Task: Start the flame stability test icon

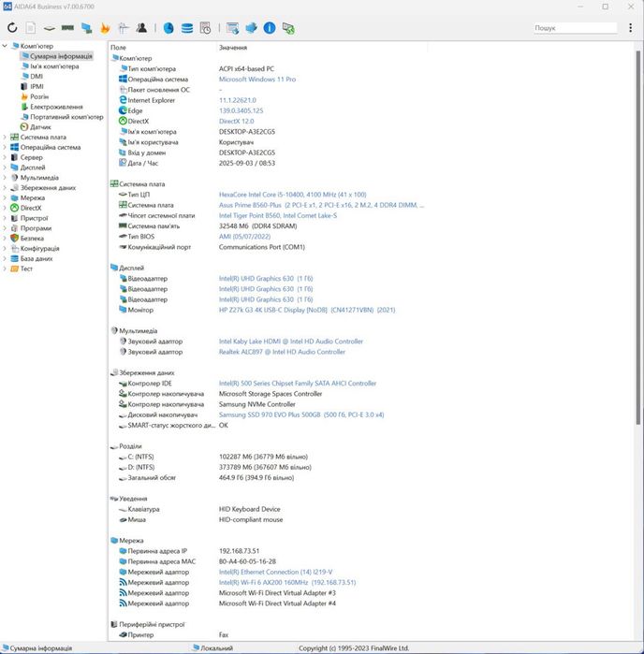Action: click(x=105, y=28)
